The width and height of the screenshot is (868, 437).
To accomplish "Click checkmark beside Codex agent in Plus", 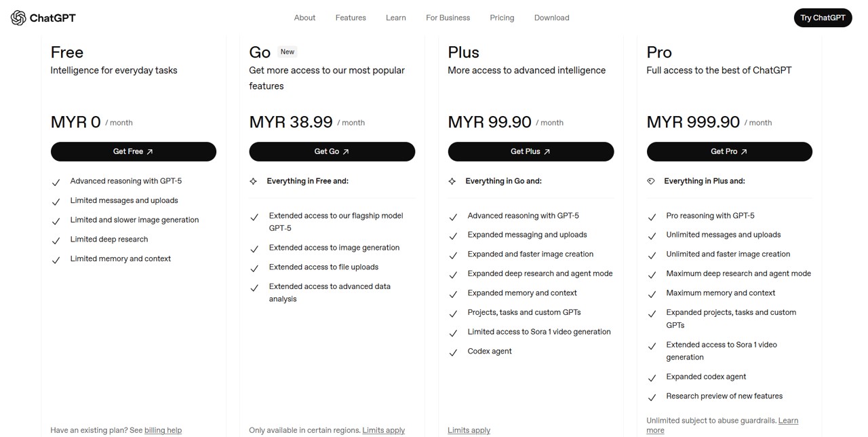I will pyautogui.click(x=453, y=352).
